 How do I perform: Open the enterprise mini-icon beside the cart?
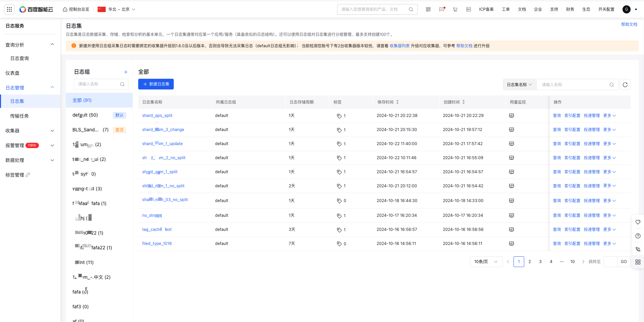pyautogui.click(x=469, y=9)
